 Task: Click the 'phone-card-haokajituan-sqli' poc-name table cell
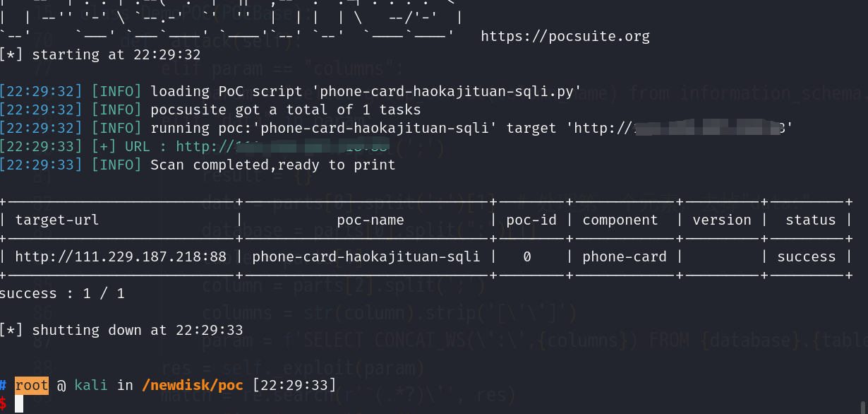(366, 256)
